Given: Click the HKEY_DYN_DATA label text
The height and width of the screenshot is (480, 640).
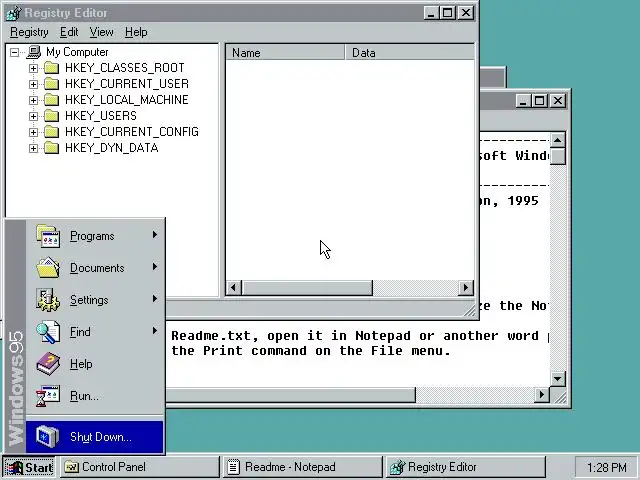Looking at the screenshot, I should coord(111,147).
